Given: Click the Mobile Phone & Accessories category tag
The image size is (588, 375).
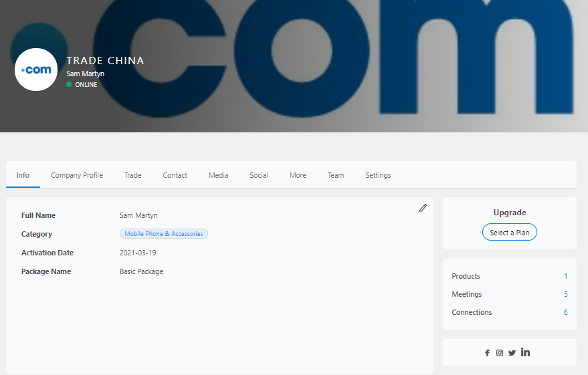Looking at the screenshot, I should (x=163, y=234).
